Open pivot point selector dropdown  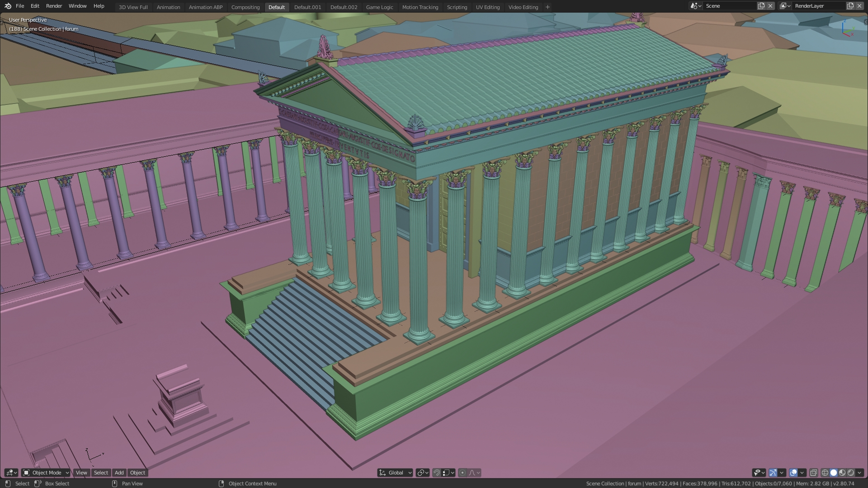point(423,473)
